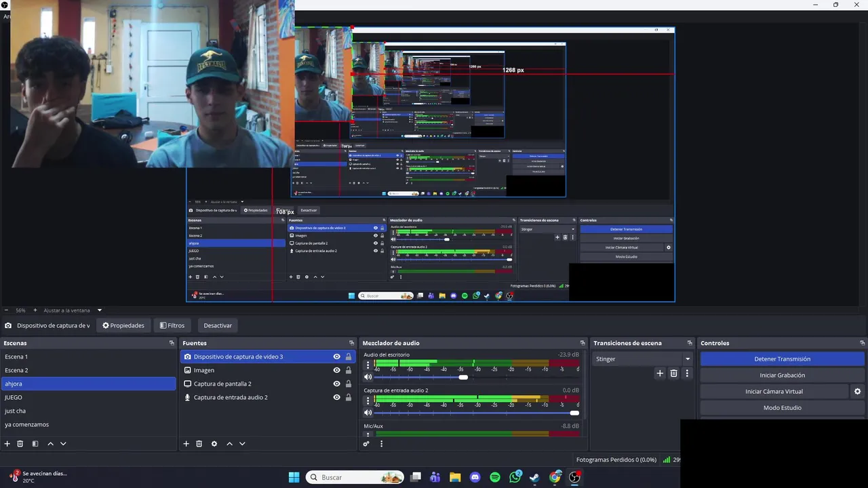
Task: Open Windows Start menu
Action: 294,477
